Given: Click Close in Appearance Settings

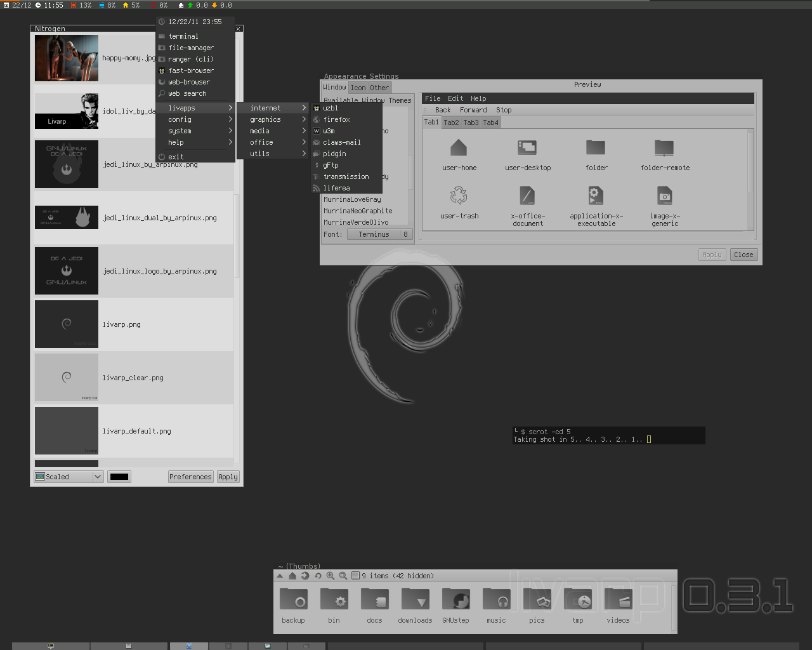Looking at the screenshot, I should pyautogui.click(x=743, y=255).
